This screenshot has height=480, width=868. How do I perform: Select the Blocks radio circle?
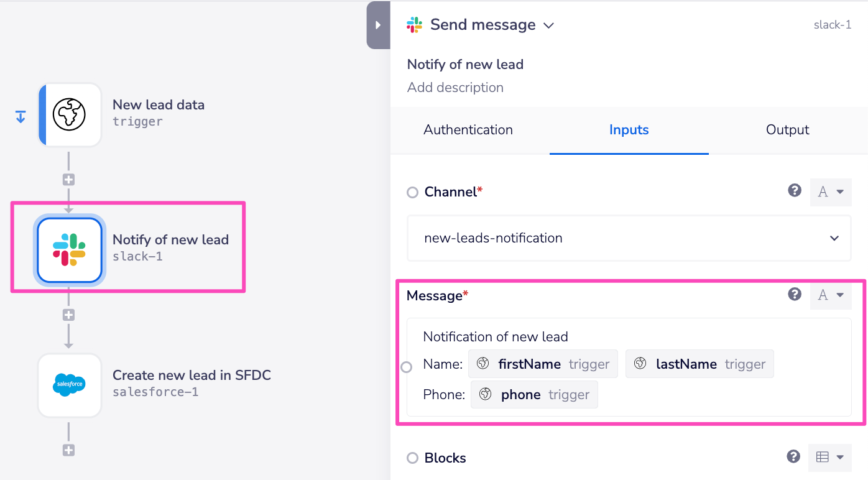point(412,458)
